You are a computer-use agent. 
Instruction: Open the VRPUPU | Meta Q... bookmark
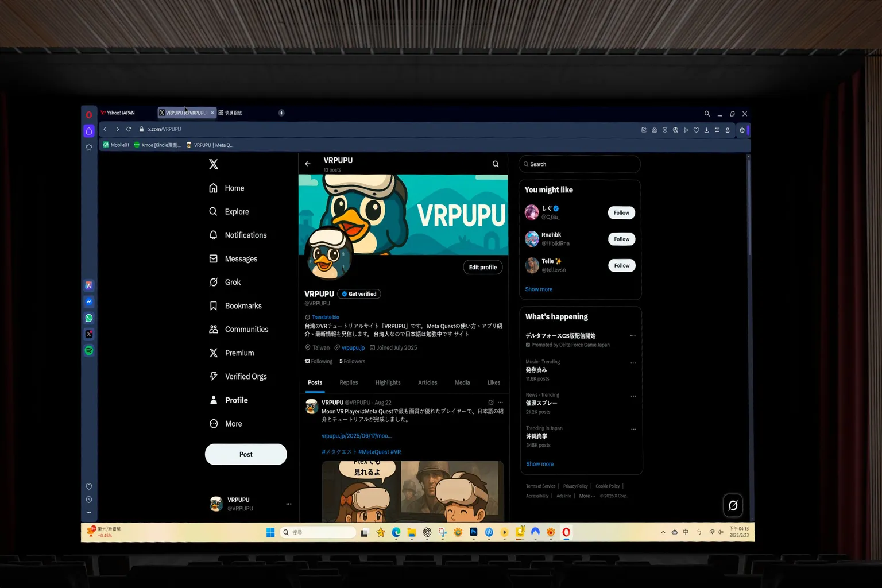[x=210, y=145]
